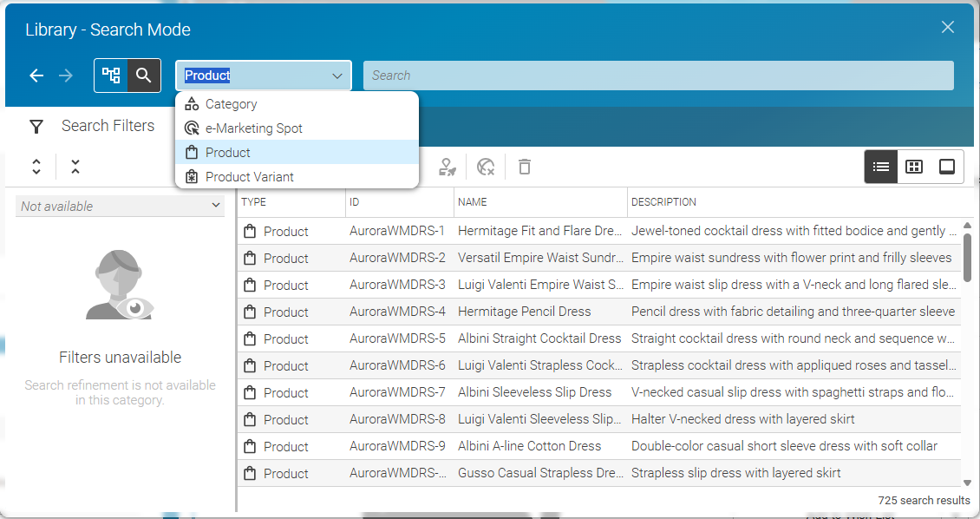Click the back navigation arrow
This screenshot has width=980, height=519.
pos(36,76)
